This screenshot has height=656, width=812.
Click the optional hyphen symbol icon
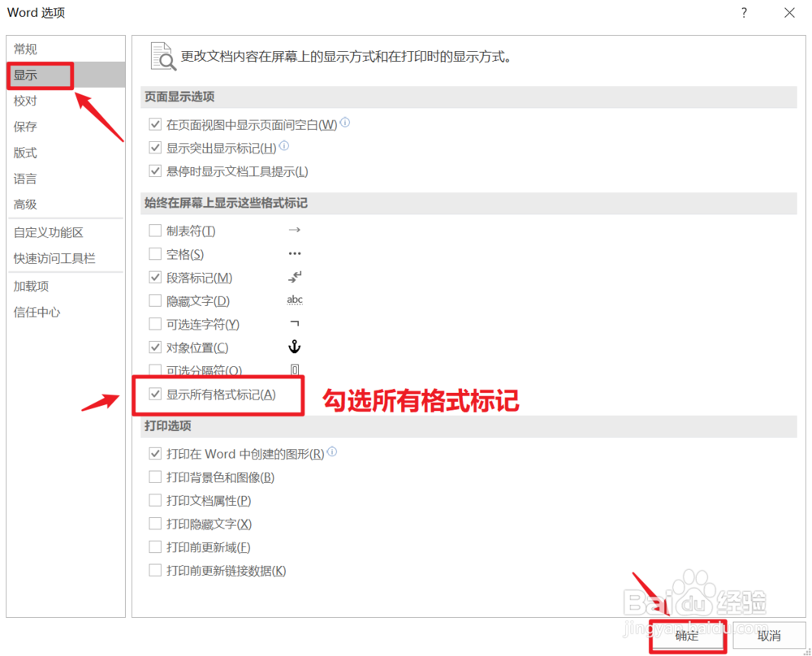click(295, 324)
